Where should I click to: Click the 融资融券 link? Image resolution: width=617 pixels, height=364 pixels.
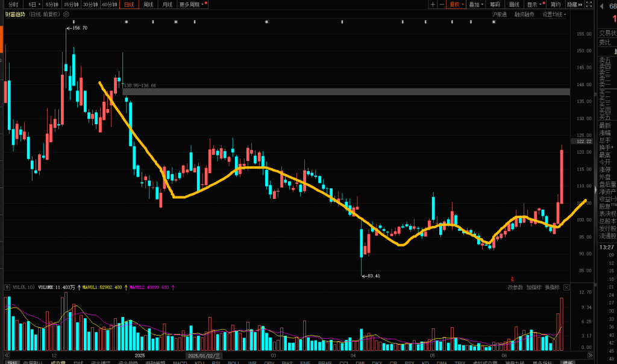(x=525, y=14)
